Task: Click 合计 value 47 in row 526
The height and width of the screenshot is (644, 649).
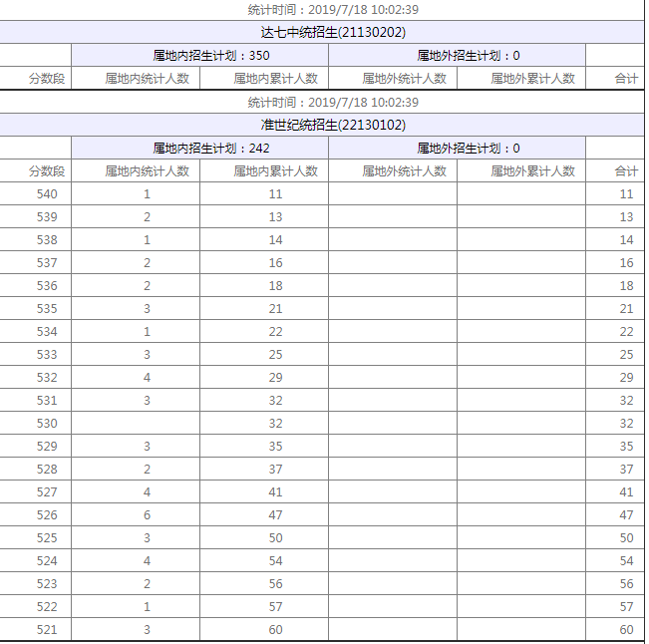Action: click(x=626, y=515)
